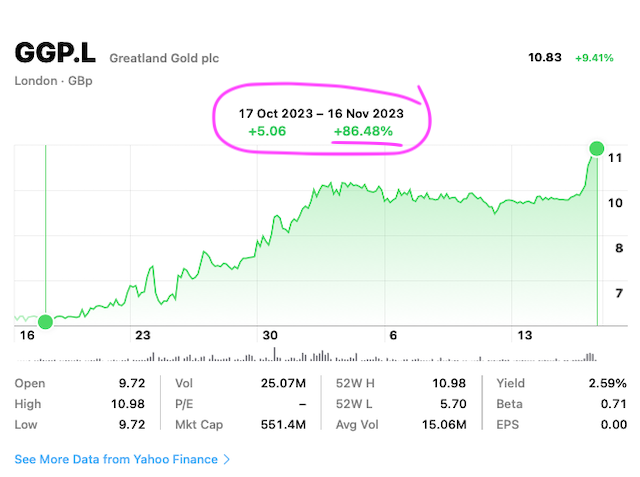The image size is (640, 477).
Task: Click the 52W H value 10.98
Action: click(449, 383)
